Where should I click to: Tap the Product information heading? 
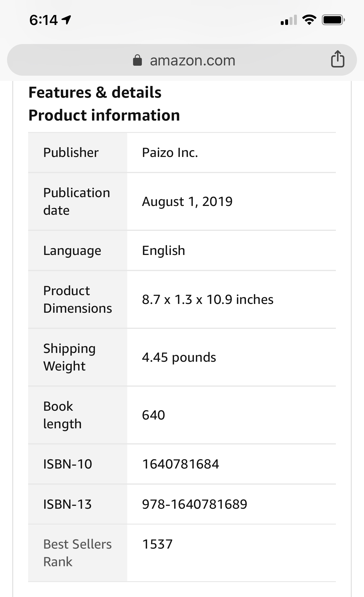[104, 115]
